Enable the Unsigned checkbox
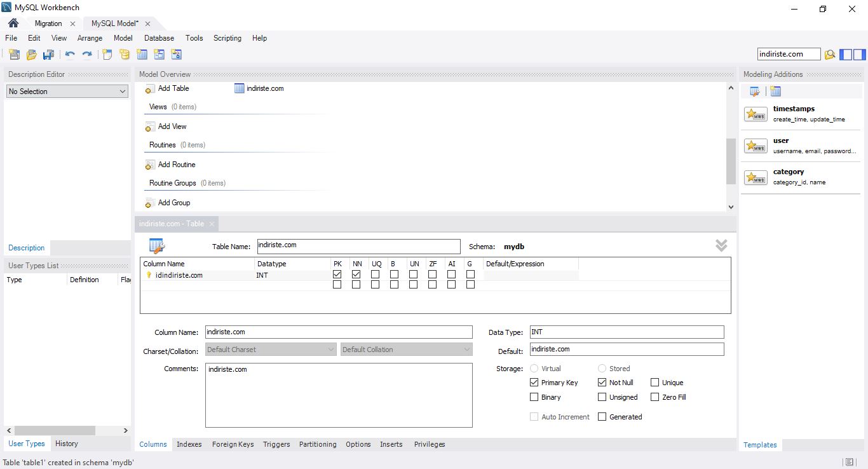This screenshot has width=868, height=469. pos(602,397)
